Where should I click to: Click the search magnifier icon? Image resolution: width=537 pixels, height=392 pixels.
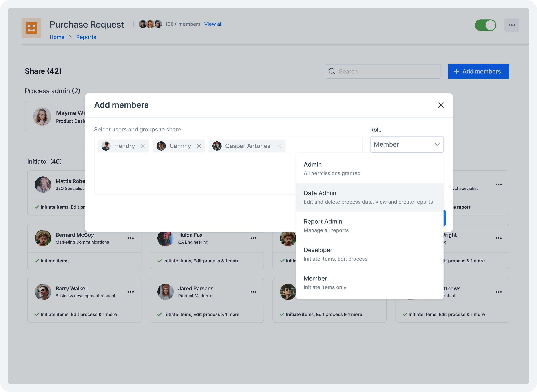tap(332, 71)
